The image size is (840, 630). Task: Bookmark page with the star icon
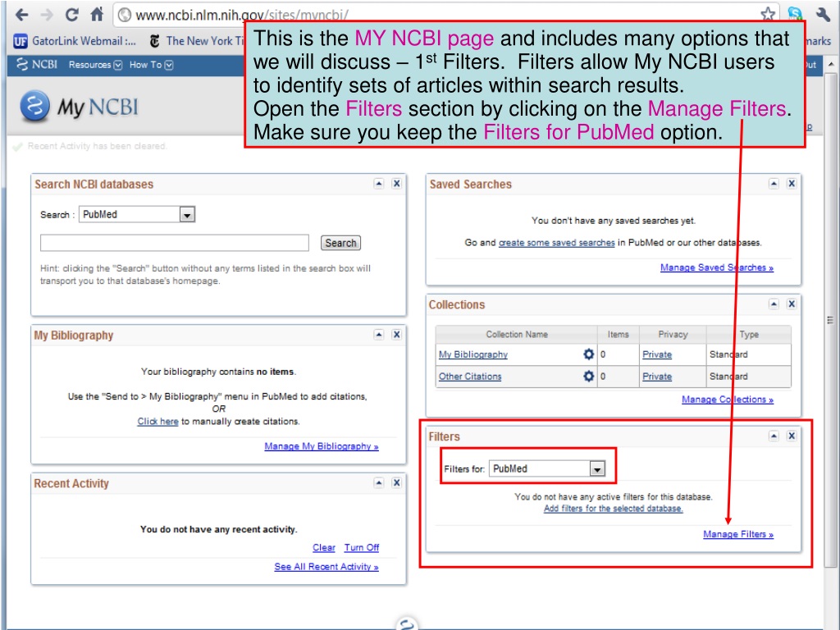click(x=768, y=14)
